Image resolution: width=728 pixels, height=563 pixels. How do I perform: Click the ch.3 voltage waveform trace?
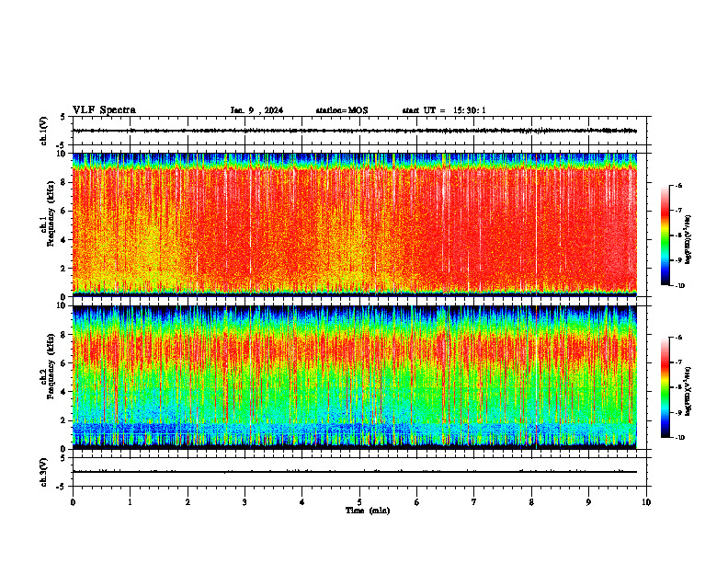point(355,472)
